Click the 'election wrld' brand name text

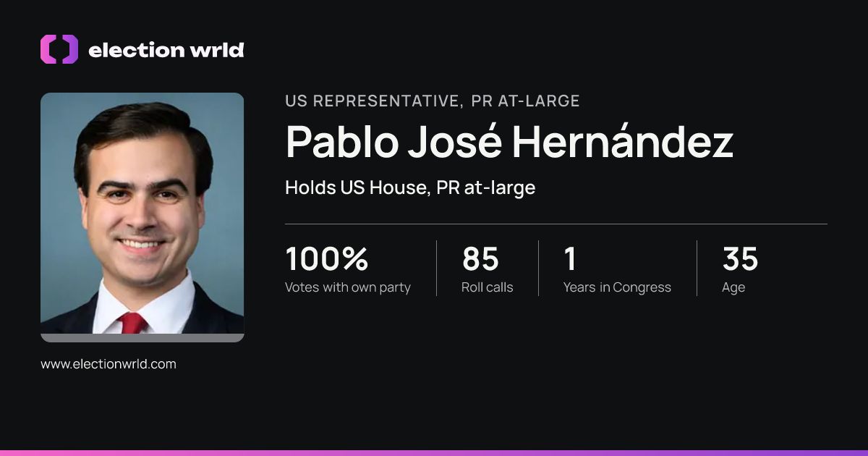tap(166, 50)
